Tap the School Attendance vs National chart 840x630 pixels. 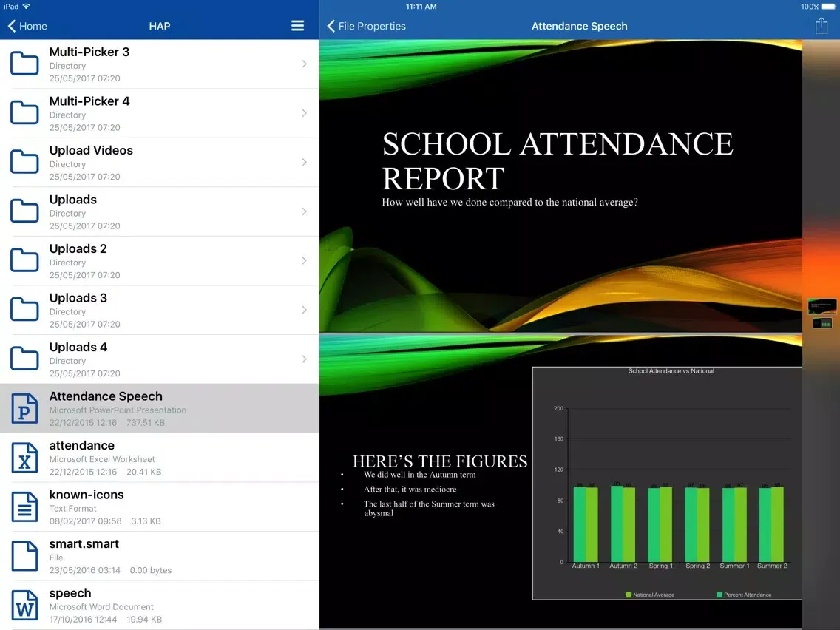click(668, 483)
